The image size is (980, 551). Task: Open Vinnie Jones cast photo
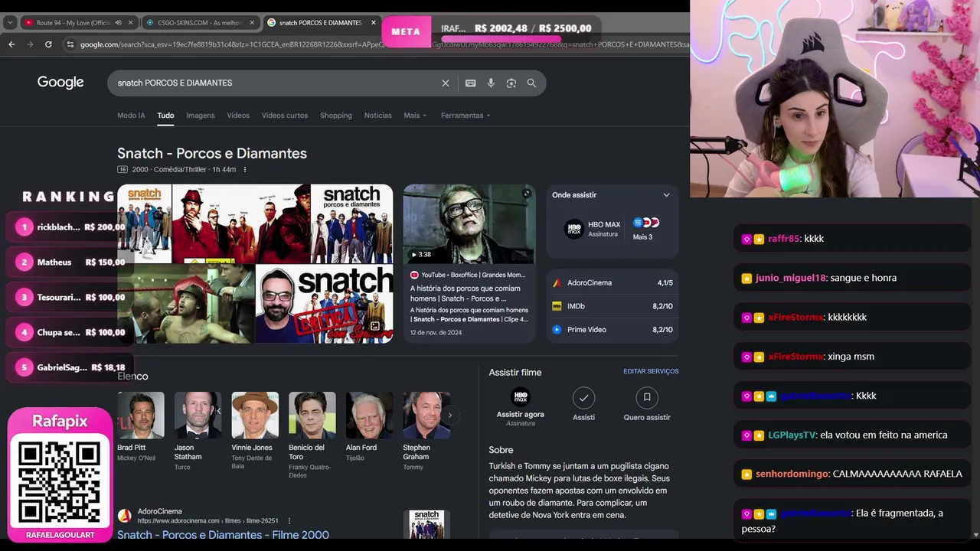click(255, 416)
